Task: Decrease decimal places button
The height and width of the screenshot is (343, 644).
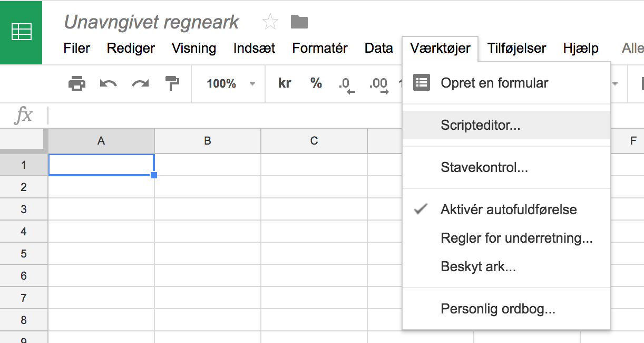Action: coord(346,84)
